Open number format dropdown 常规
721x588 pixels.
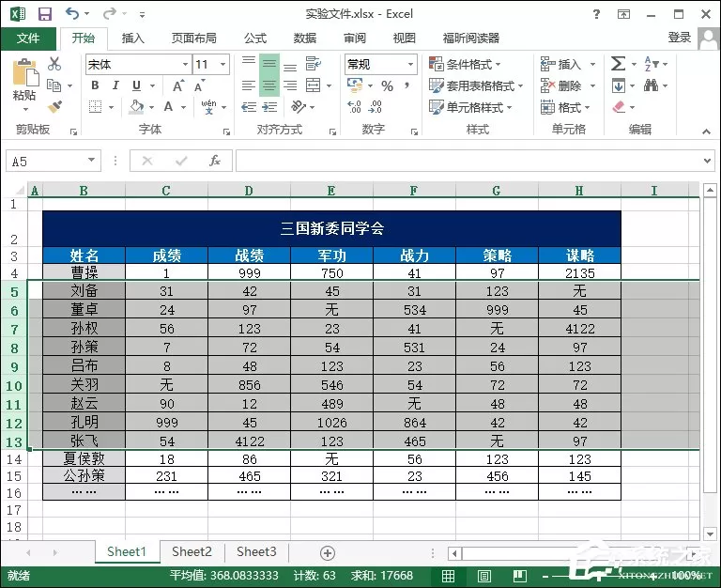(410, 65)
